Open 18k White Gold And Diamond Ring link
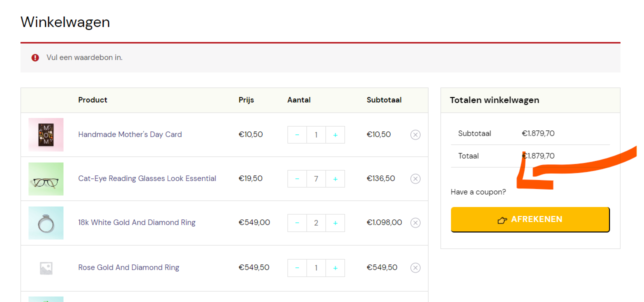The height and width of the screenshot is (302, 644). pos(136,222)
